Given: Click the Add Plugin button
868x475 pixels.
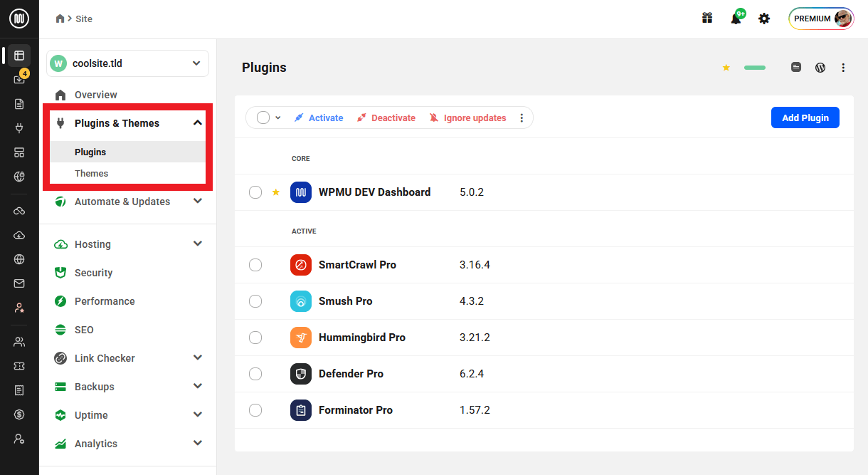Looking at the screenshot, I should (x=805, y=118).
